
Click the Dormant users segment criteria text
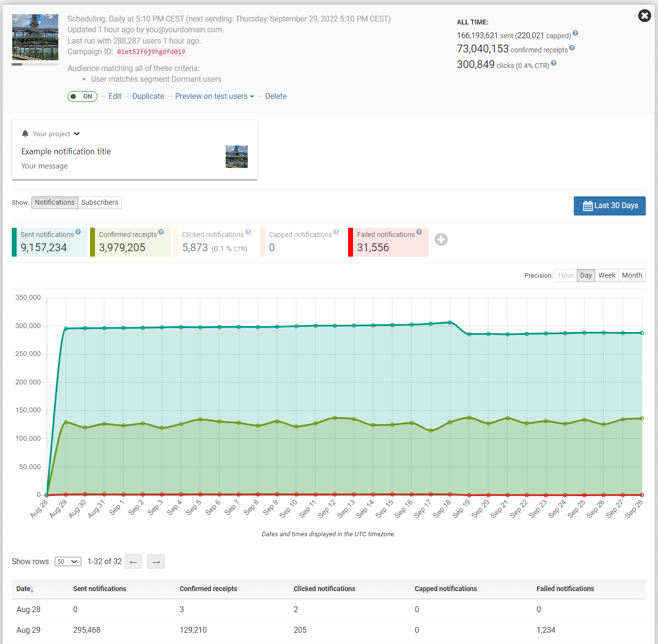tap(156, 79)
